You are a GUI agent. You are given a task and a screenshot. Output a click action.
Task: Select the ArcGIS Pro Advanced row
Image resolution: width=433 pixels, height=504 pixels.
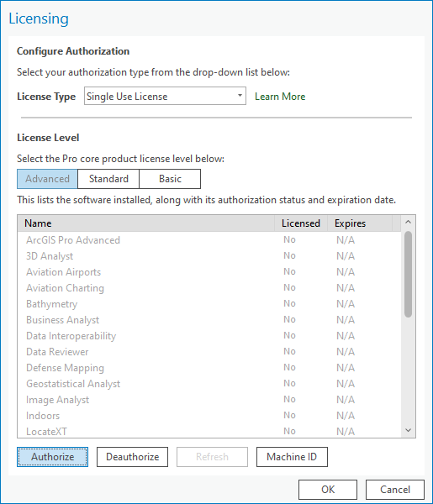tap(209, 240)
